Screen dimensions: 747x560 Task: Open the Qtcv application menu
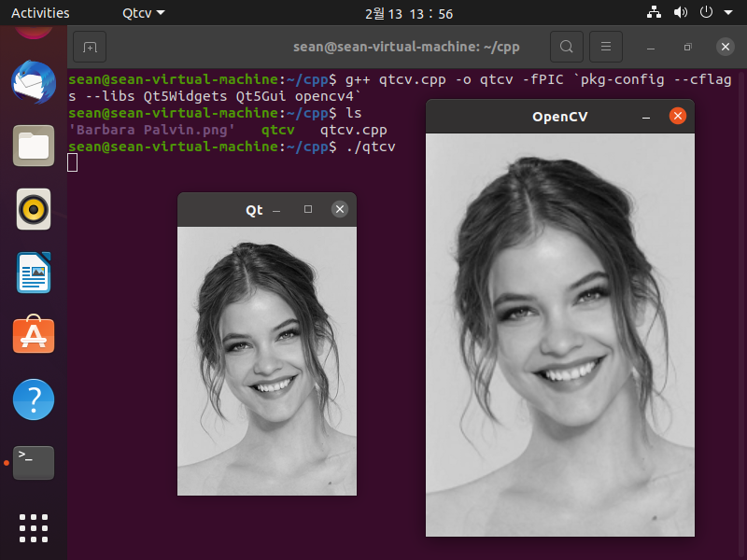click(x=144, y=13)
